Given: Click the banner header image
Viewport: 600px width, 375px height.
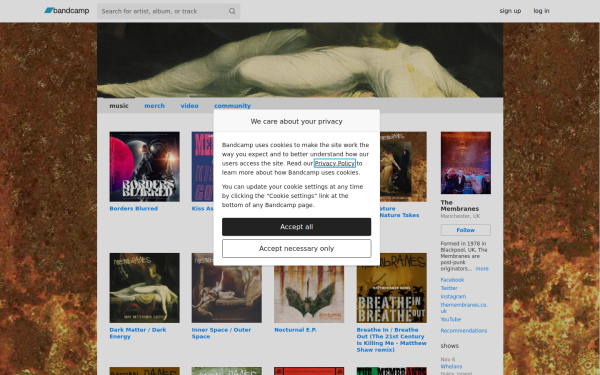Looking at the screenshot, I should pyautogui.click(x=300, y=60).
